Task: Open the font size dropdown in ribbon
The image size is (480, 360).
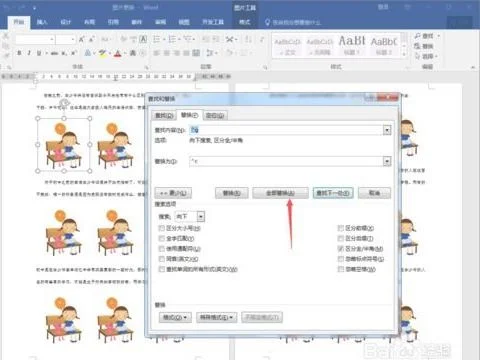Action: 73,39
